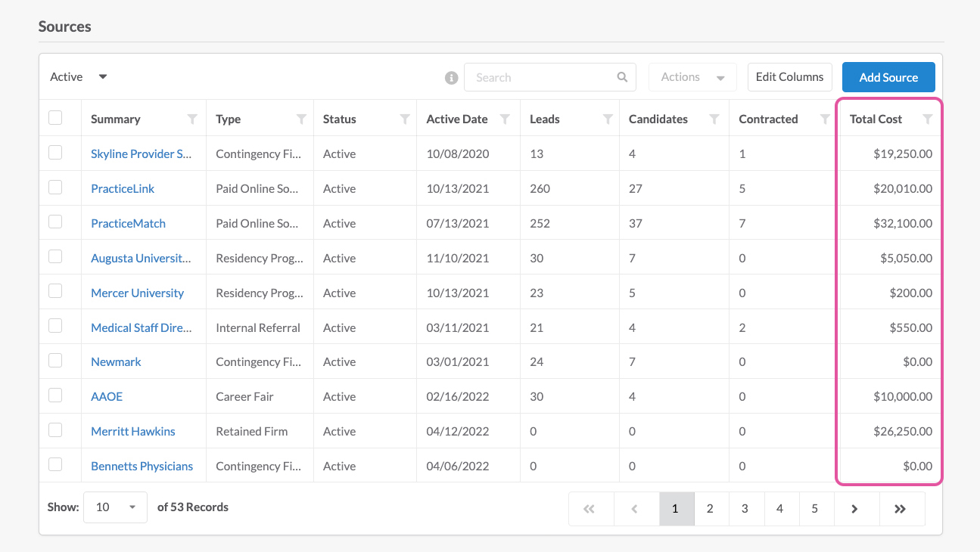Screen dimensions: 980x552
Task: Open the filter for the Total Cost column
Action: click(x=928, y=119)
